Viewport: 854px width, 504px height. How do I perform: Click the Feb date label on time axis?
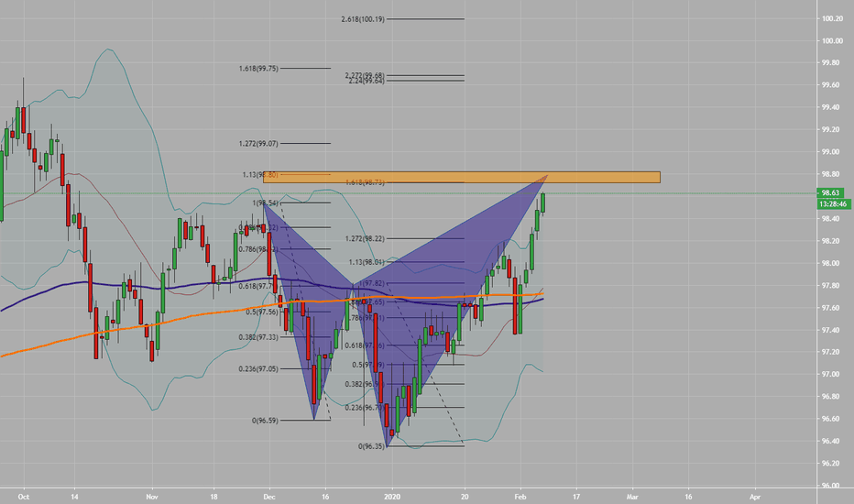pyautogui.click(x=520, y=497)
